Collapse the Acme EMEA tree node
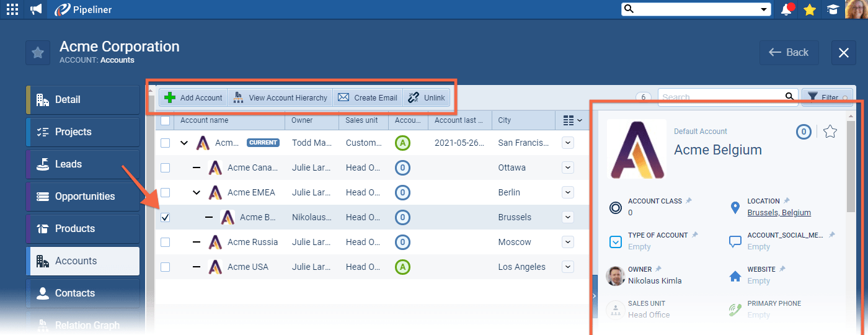Image resolution: width=868 pixels, height=335 pixels. pos(196,193)
